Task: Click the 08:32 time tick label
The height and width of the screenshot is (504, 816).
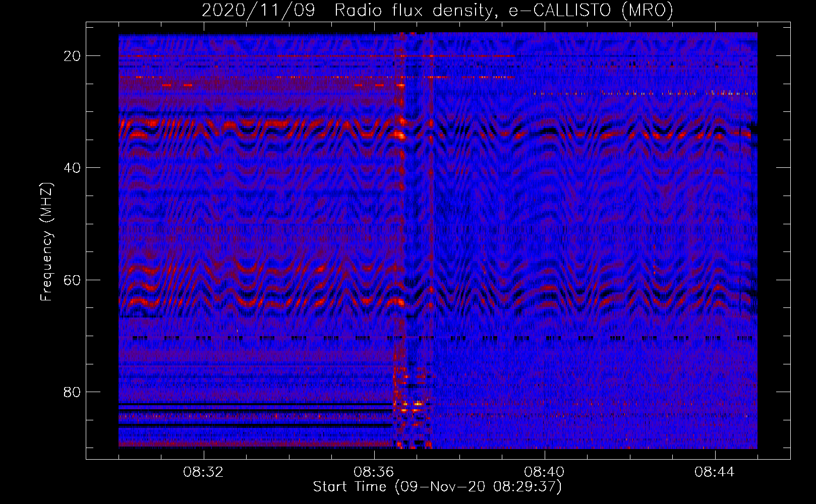Action: pos(203,472)
